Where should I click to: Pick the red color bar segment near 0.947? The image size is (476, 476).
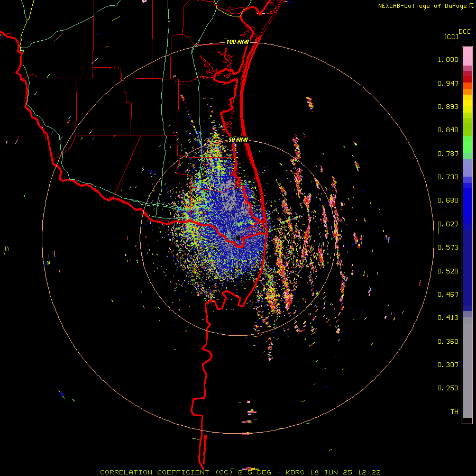tap(467, 79)
